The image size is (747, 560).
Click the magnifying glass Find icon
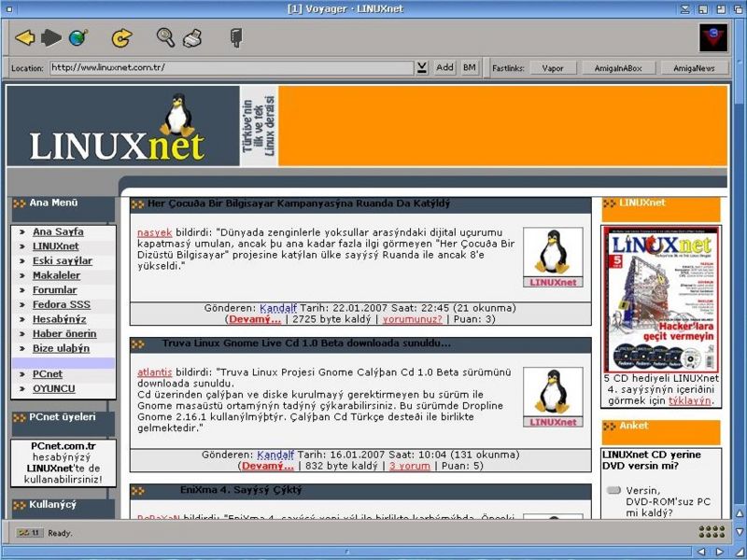point(165,38)
